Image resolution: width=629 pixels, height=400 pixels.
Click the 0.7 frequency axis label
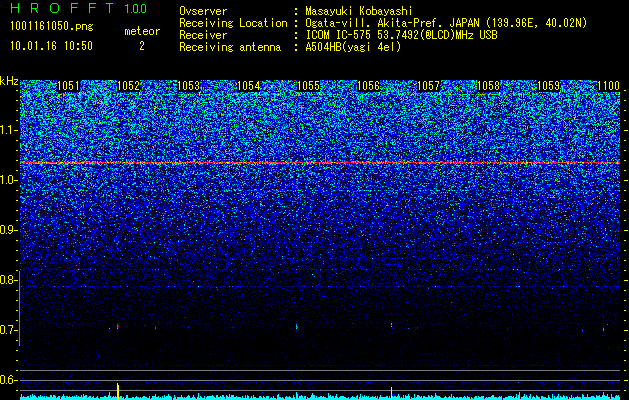[8, 330]
